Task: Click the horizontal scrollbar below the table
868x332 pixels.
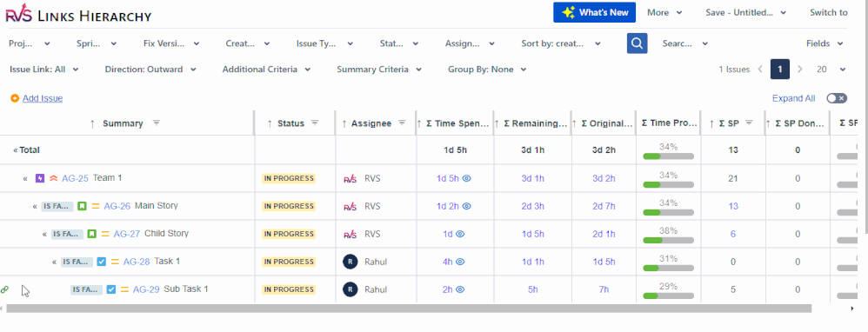Action: tap(409, 309)
